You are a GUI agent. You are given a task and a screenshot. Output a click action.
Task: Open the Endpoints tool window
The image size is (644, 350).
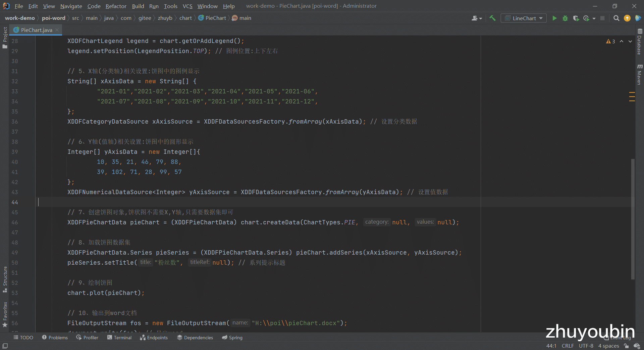click(154, 338)
